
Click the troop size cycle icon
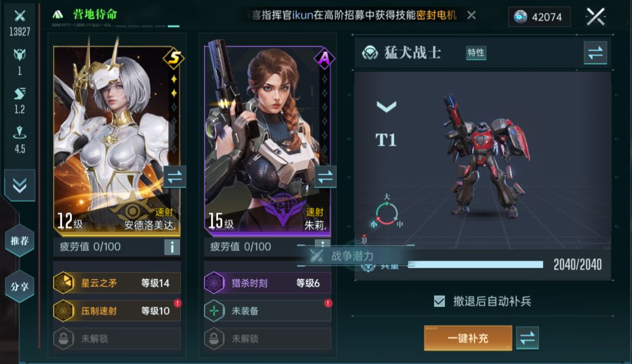[387, 213]
